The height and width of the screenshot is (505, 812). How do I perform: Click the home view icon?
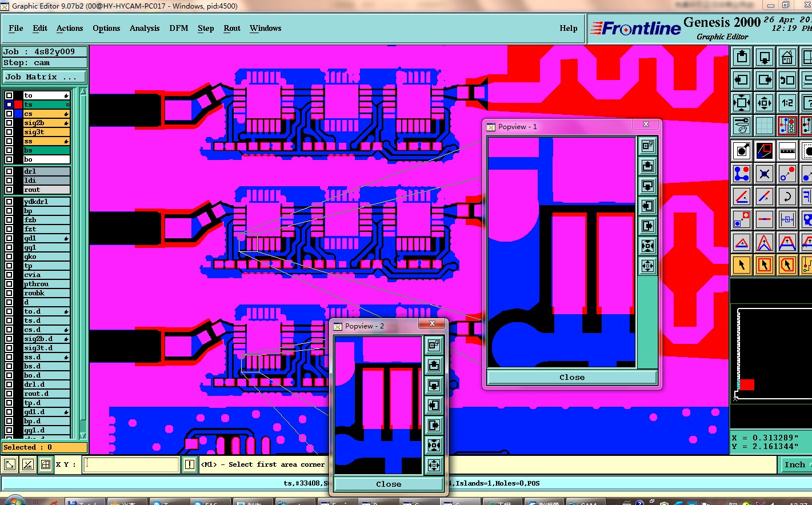(787, 57)
